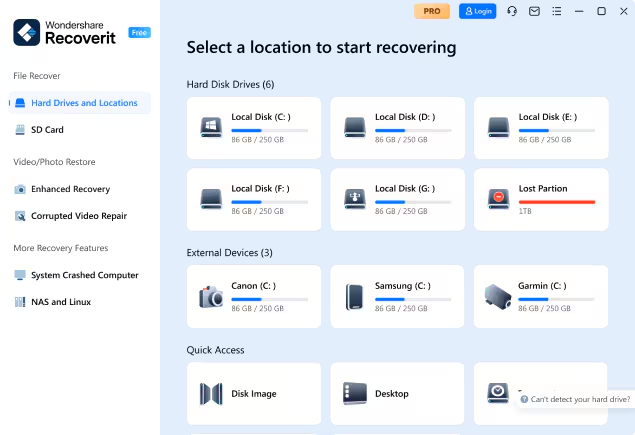Image resolution: width=635 pixels, height=435 pixels.
Task: Open the mail envelope icon
Action: [534, 11]
